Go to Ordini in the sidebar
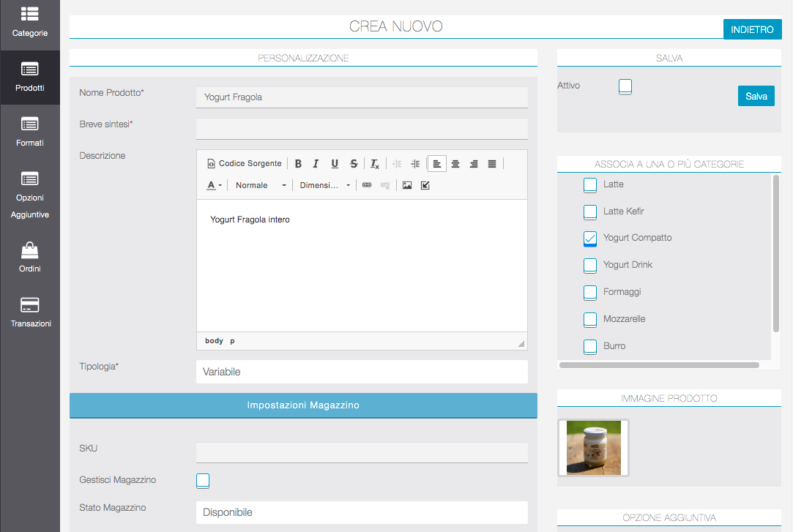The image size is (793, 532). point(30,258)
